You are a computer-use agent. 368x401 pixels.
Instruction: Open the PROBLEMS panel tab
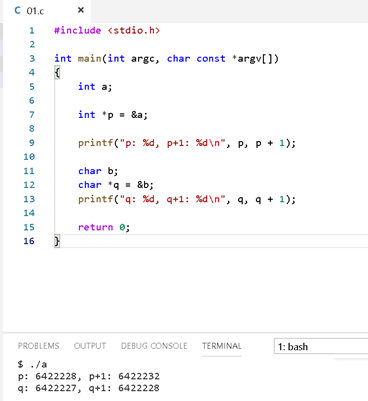(38, 346)
